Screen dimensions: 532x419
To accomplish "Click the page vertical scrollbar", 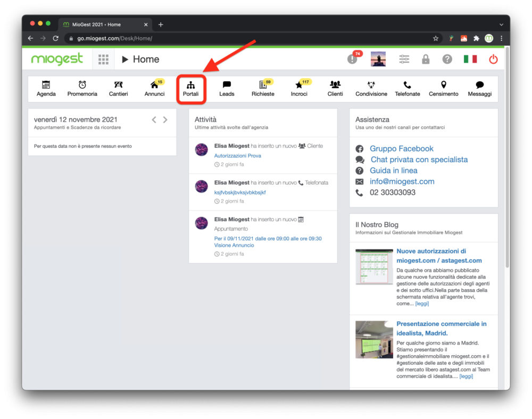I will pyautogui.click(x=507, y=157).
